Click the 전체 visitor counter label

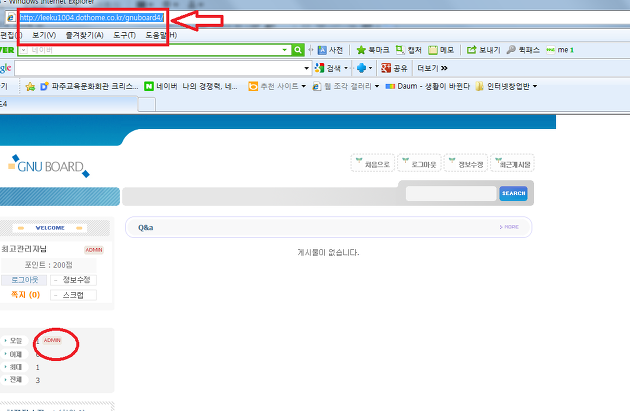(x=15, y=380)
